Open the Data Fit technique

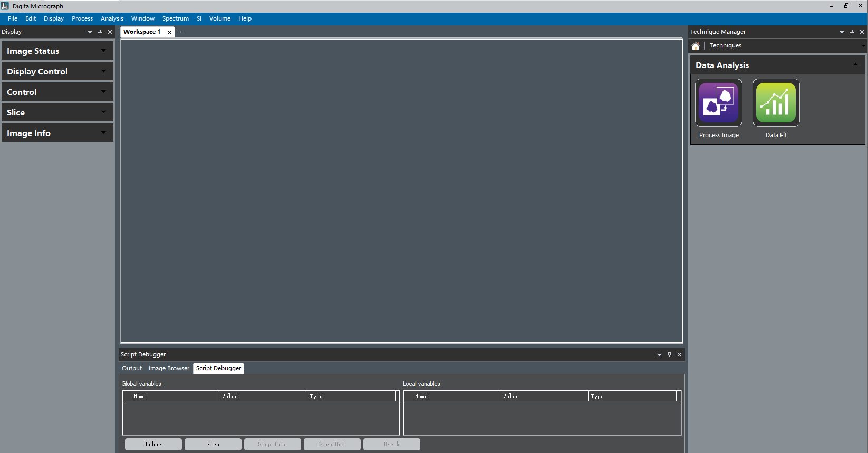click(776, 103)
